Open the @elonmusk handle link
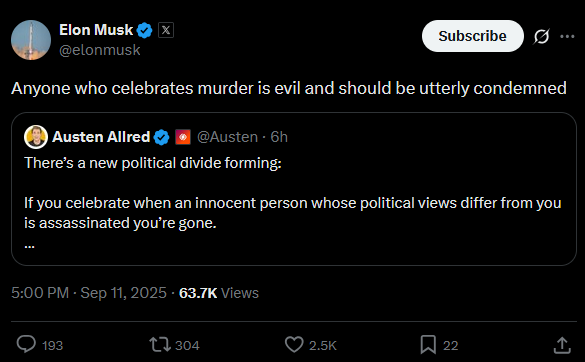The width and height of the screenshot is (585, 362). [x=100, y=50]
